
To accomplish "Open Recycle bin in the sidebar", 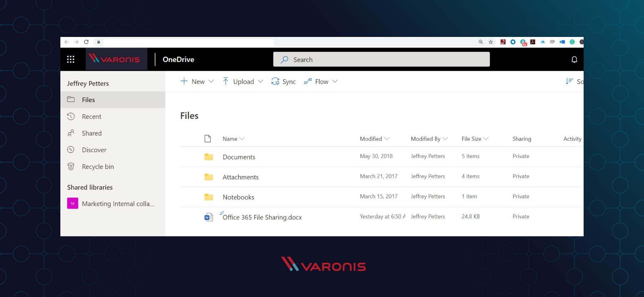I will pyautogui.click(x=113, y=167).
